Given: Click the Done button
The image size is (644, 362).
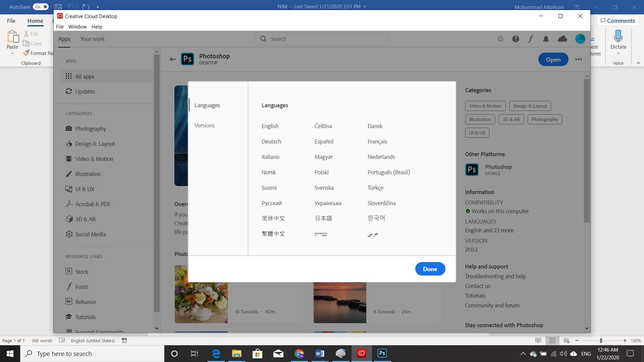Looking at the screenshot, I should pyautogui.click(x=430, y=269).
